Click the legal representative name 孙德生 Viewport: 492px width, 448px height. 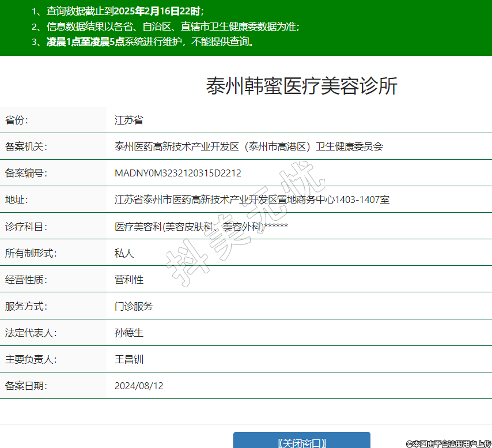[128, 333]
